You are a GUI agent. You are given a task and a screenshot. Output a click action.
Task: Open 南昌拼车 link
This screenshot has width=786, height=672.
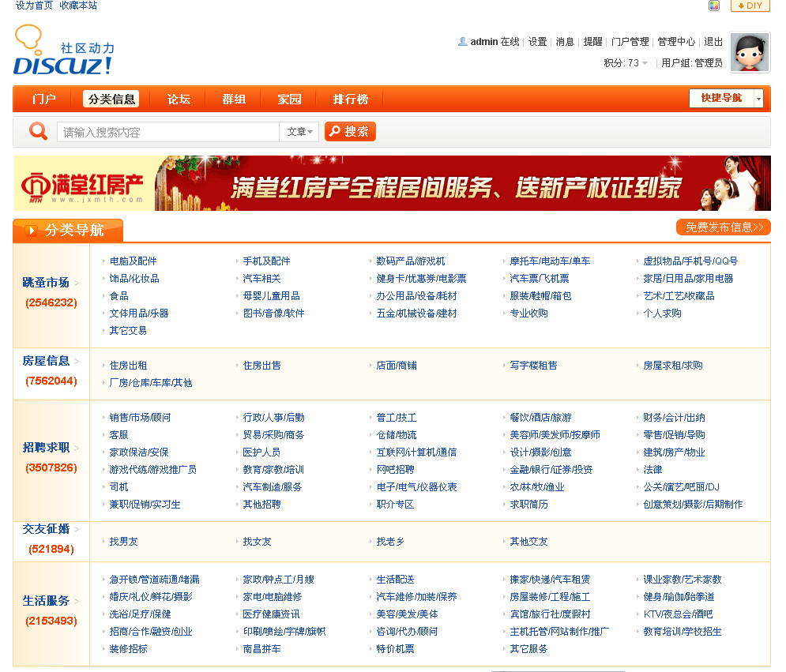tap(261, 649)
